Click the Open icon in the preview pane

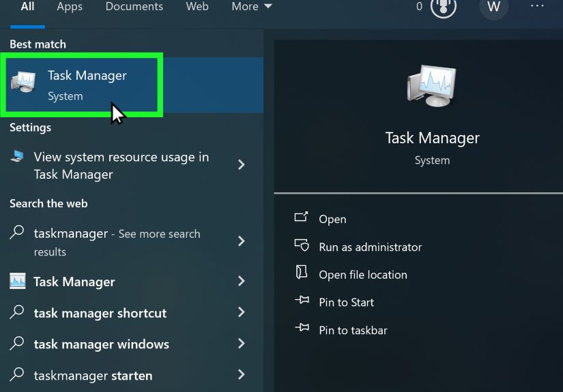(301, 217)
